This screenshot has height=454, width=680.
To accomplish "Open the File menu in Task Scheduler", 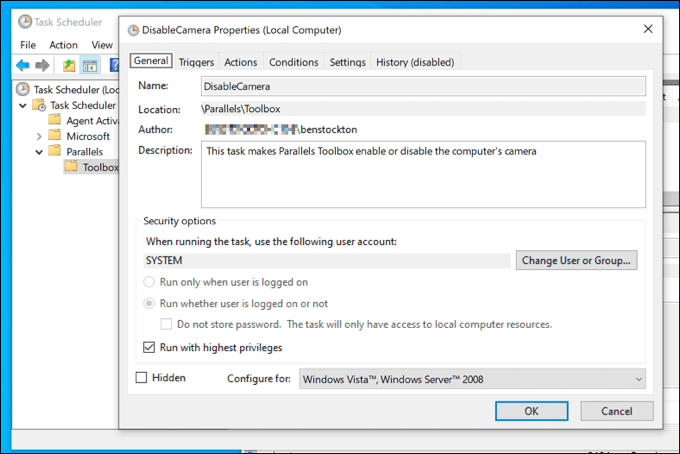I will tap(28, 45).
